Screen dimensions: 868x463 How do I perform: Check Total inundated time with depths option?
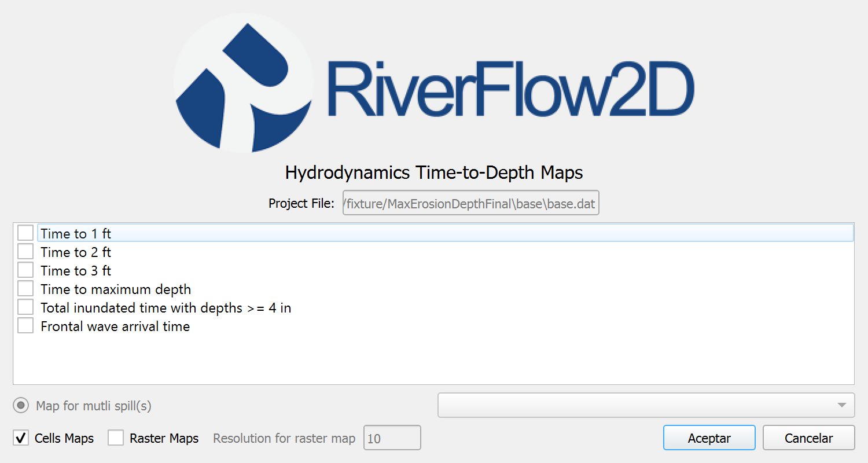25,307
